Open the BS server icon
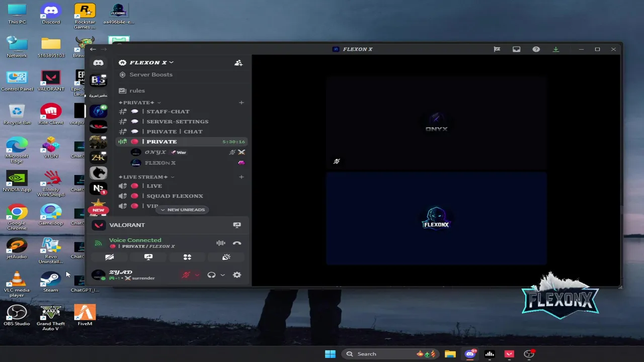The image size is (644, 362). [x=98, y=80]
